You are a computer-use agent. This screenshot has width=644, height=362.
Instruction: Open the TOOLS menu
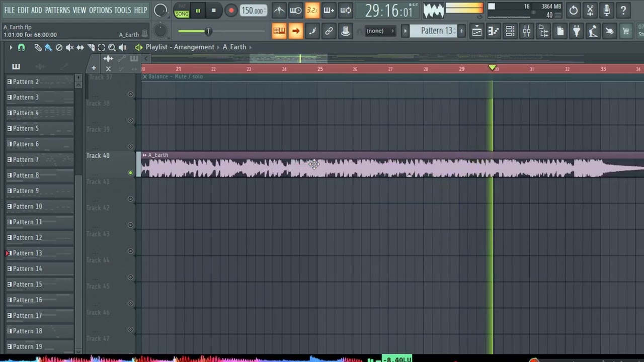tap(122, 10)
